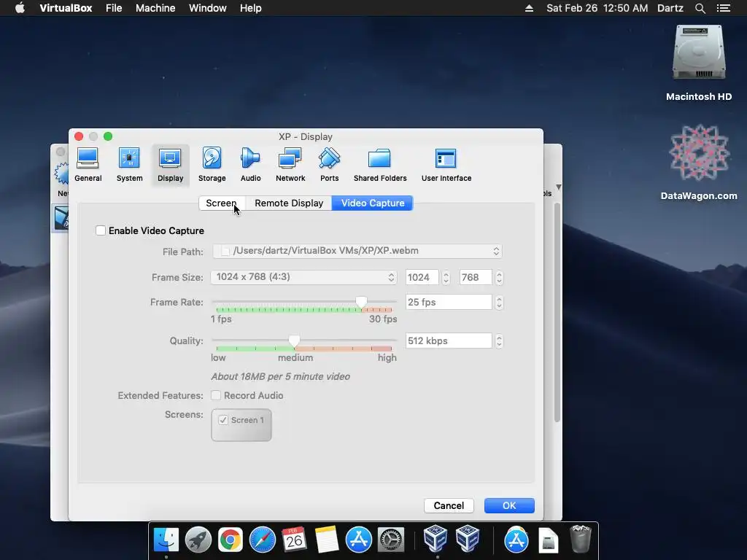
Task: Switch to the Remote Display tab
Action: coord(289,203)
